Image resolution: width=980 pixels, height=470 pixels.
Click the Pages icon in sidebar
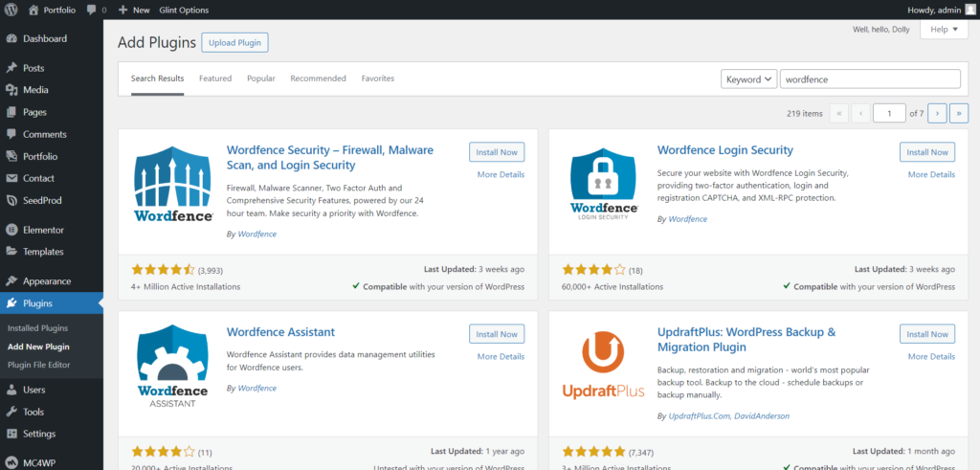coord(11,112)
